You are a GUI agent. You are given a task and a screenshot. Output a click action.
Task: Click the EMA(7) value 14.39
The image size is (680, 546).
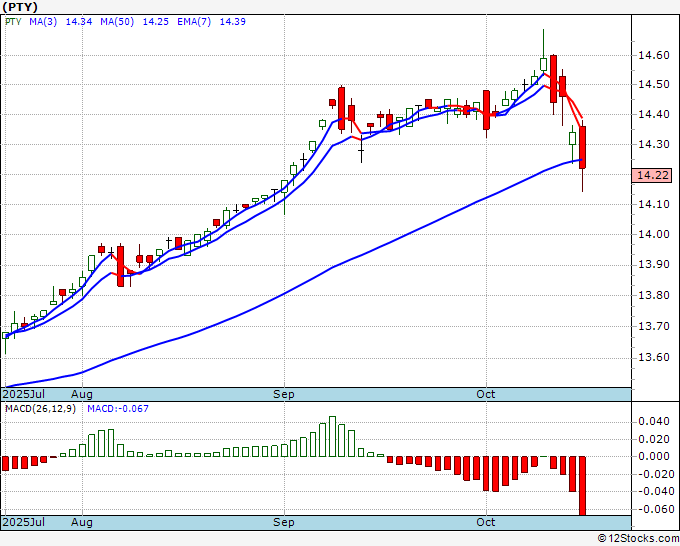tap(232, 22)
